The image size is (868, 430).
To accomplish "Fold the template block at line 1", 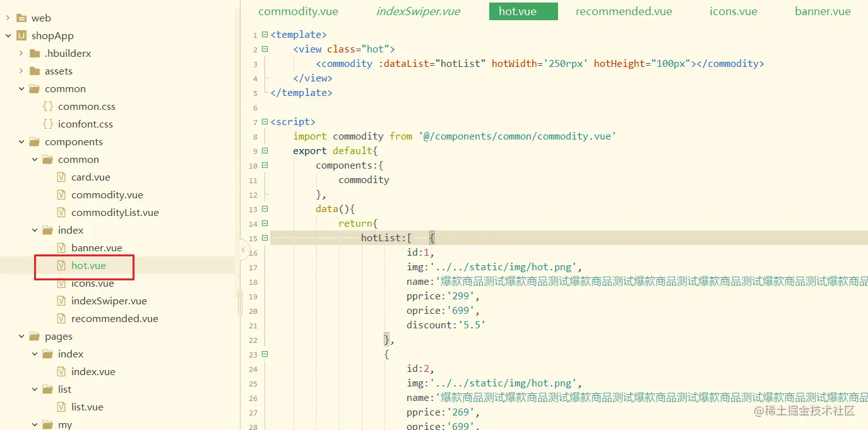I will [x=265, y=35].
